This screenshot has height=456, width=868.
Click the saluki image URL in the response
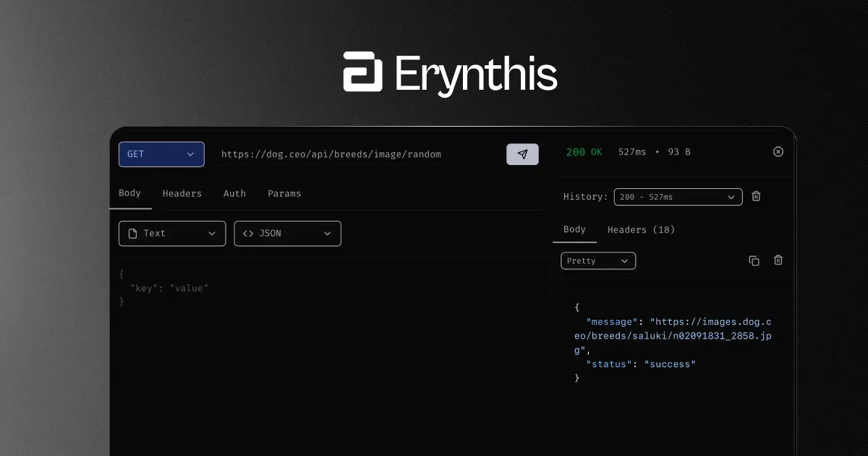673,335
